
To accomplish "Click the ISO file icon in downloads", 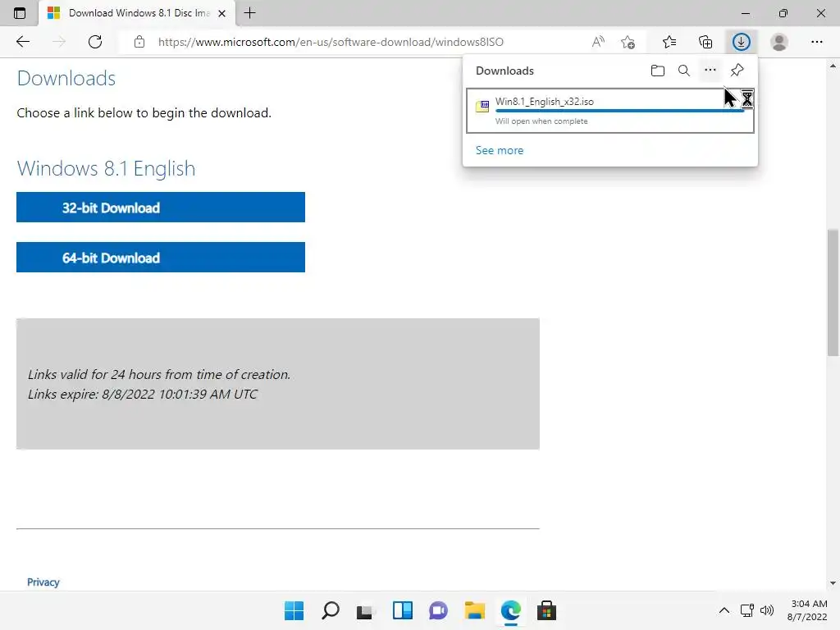I will (482, 106).
